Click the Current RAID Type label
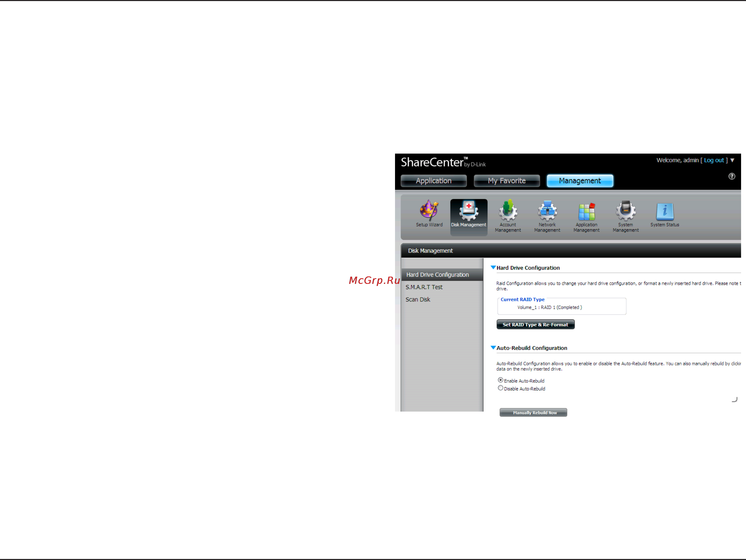The width and height of the screenshot is (746, 560). (522, 299)
